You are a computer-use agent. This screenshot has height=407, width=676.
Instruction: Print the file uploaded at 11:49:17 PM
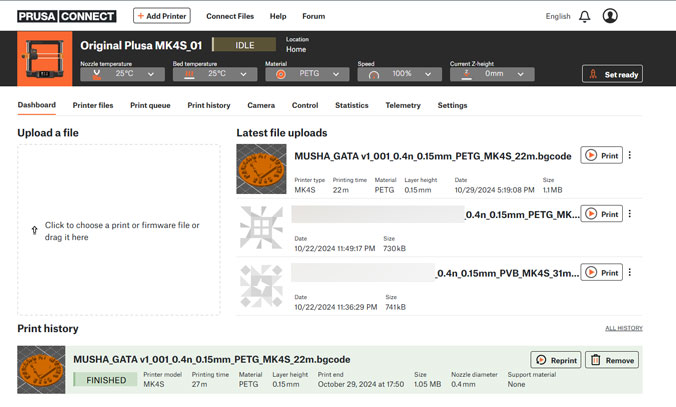601,214
